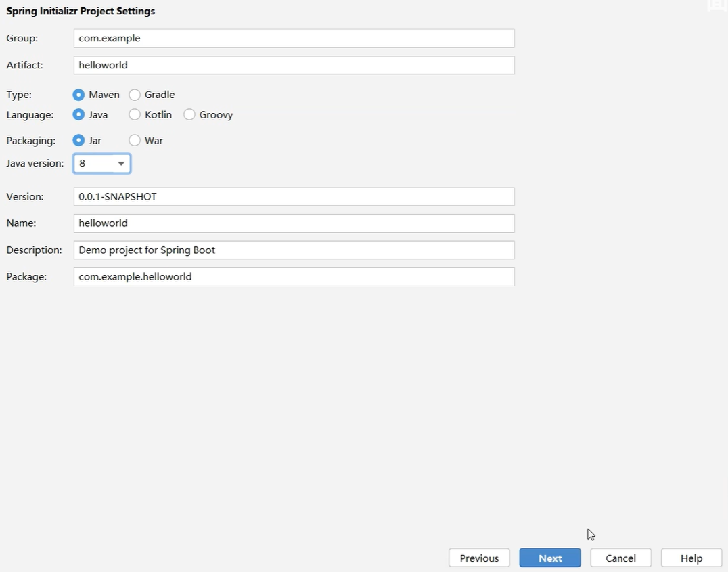728x572 pixels.
Task: Click the 'Type:' label
Action: point(19,95)
